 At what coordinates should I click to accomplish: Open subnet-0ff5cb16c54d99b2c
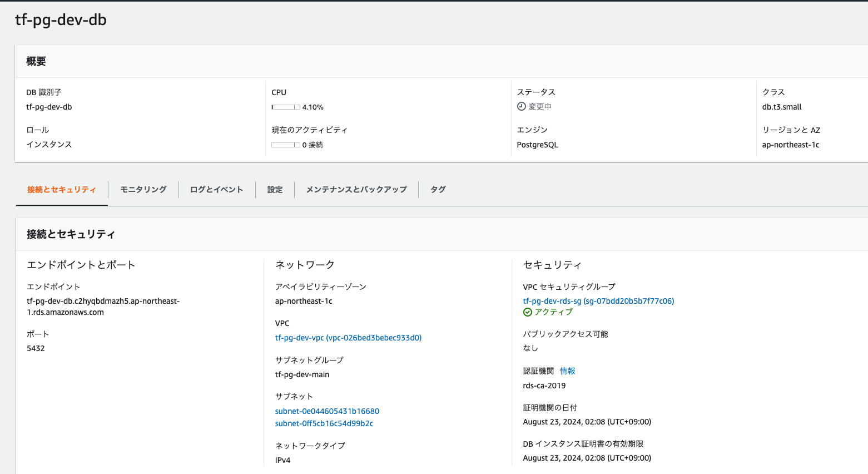click(x=324, y=423)
